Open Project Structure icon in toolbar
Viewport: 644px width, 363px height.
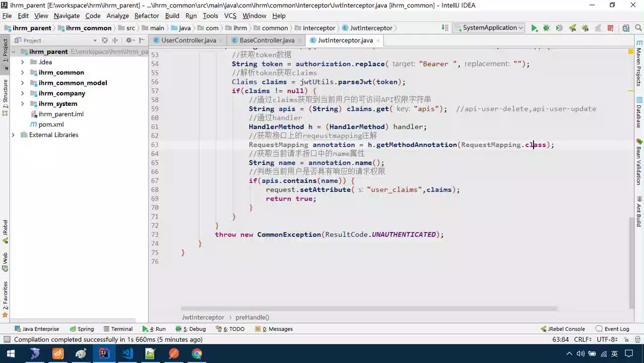625,28
